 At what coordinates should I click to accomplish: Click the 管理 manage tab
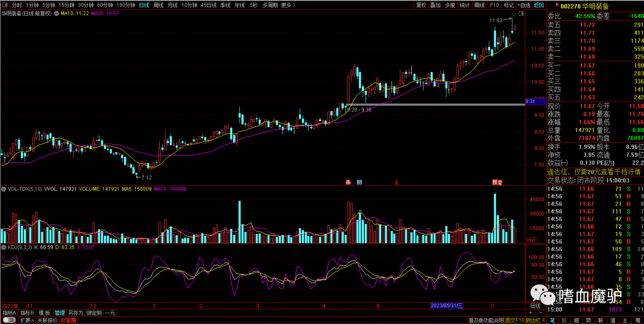[x=60, y=313]
